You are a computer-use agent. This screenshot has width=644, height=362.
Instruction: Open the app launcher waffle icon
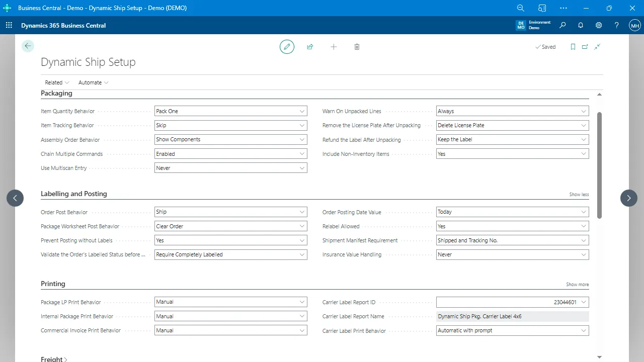pyautogui.click(x=9, y=25)
